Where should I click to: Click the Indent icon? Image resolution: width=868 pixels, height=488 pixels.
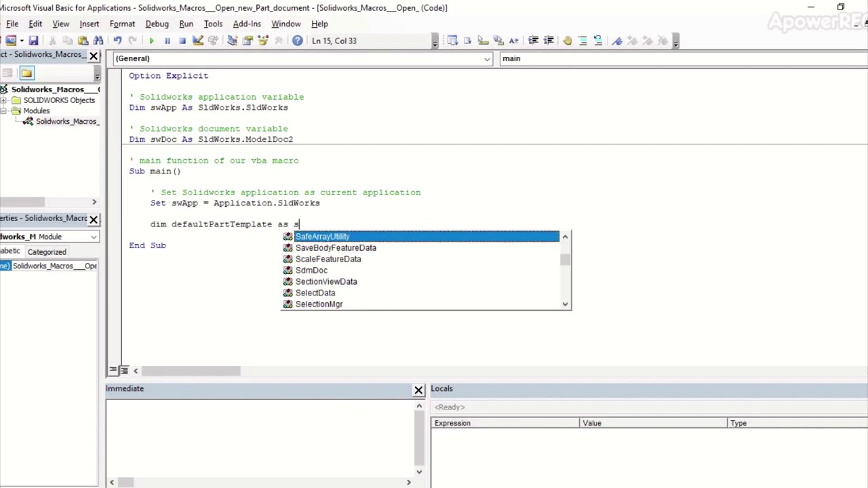click(x=533, y=41)
